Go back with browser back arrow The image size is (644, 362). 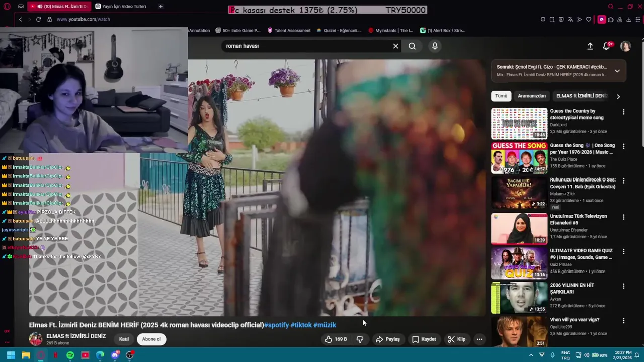pos(21,19)
